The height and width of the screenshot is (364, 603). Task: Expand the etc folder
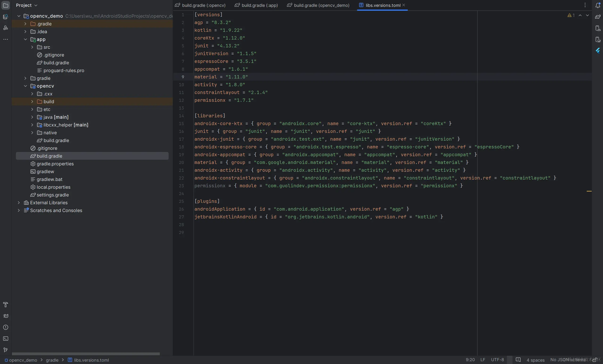[32, 109]
